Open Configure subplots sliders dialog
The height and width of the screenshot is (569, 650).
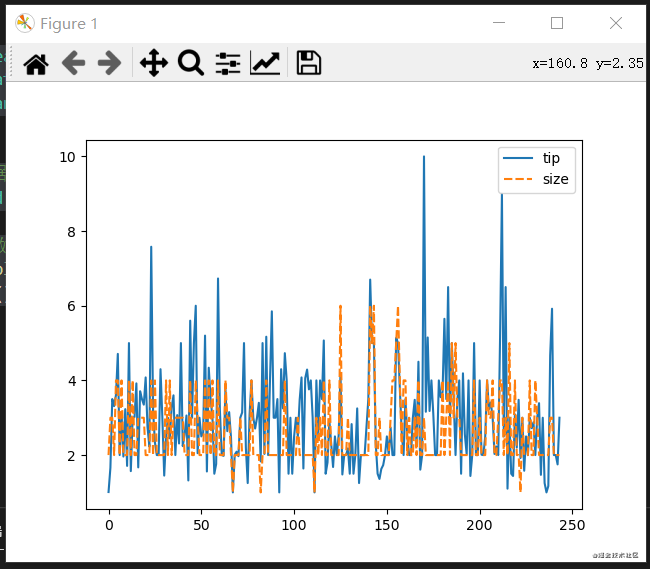(228, 64)
